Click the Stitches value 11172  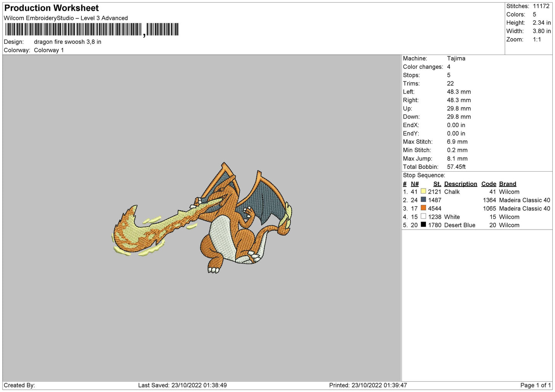541,6
